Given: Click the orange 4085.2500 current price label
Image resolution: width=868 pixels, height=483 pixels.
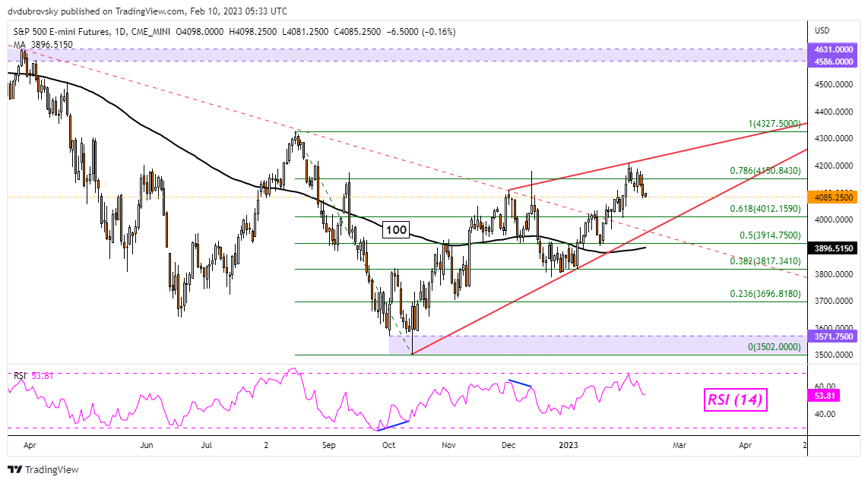Looking at the screenshot, I should [x=833, y=197].
